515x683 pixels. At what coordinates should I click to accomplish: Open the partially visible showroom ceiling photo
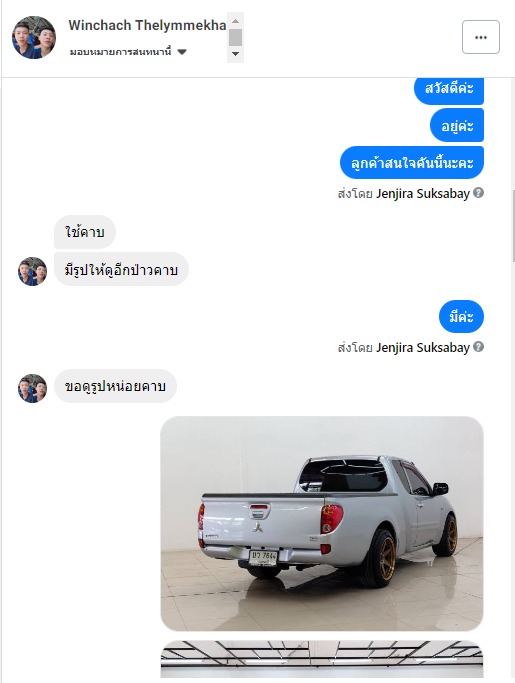pyautogui.click(x=322, y=659)
